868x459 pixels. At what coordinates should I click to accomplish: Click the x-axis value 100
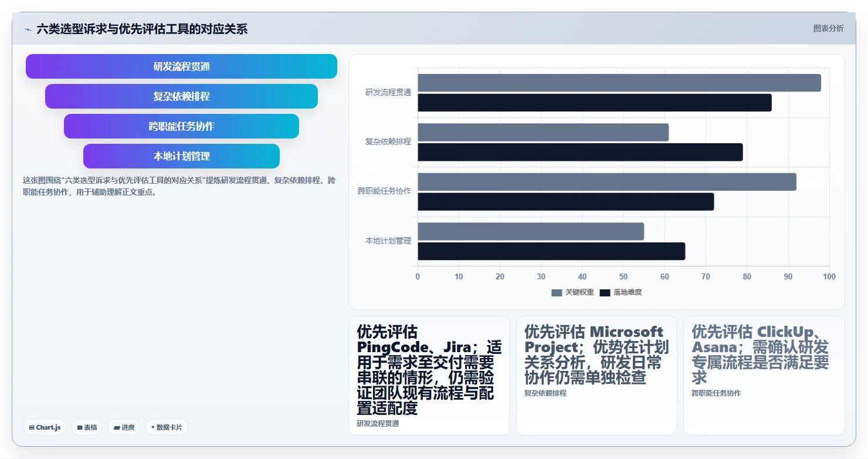point(829,276)
